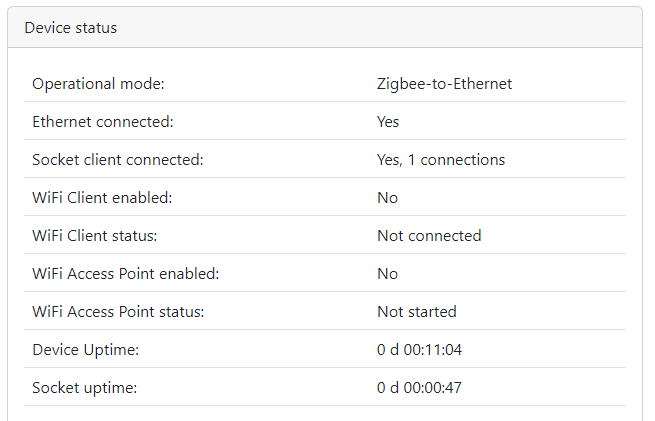Viewport: 655px width, 421px height.
Task: Click the Not connected status value
Action: 429,236
